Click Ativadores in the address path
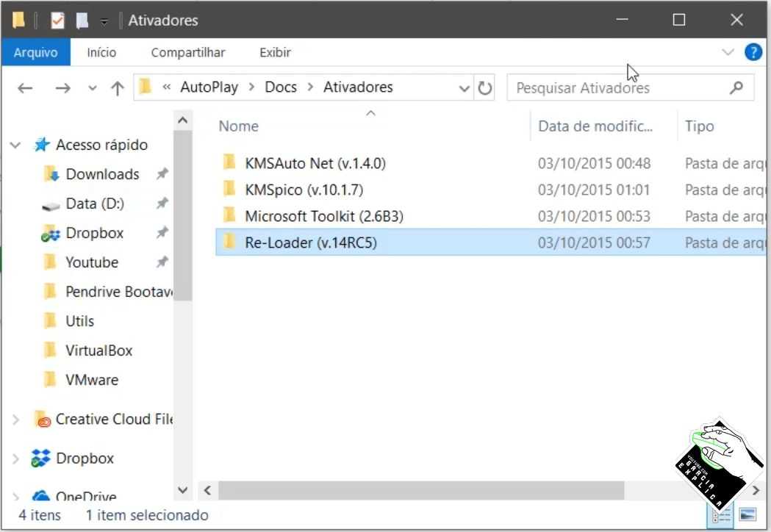The image size is (771, 532). [358, 87]
